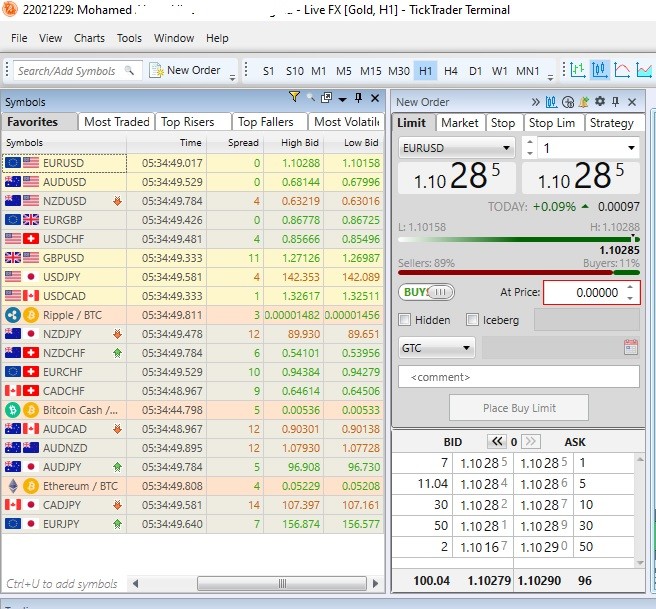Click the Low-High daily range bar

point(519,239)
